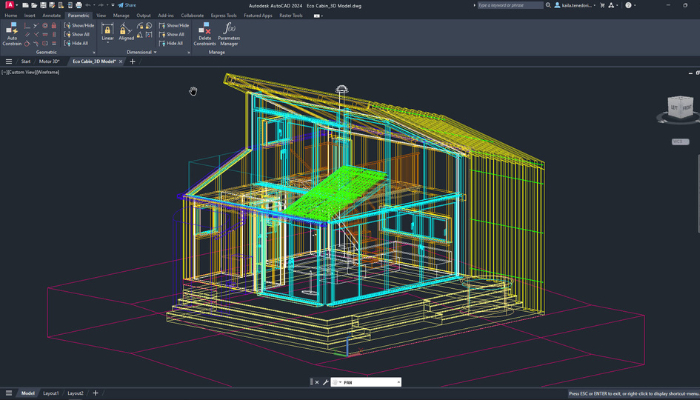Image resolution: width=700 pixels, height=400 pixels.
Task: Switch to the Annotate ribbon tab
Action: point(51,16)
